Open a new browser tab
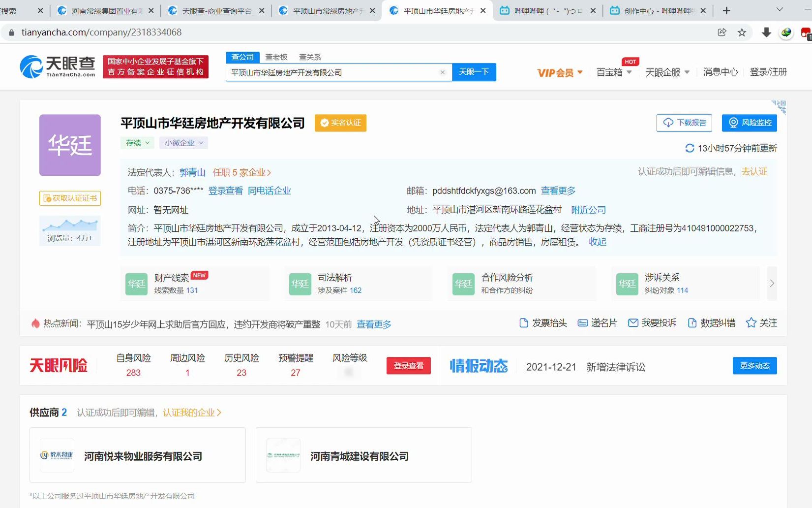812x508 pixels. pos(726,10)
